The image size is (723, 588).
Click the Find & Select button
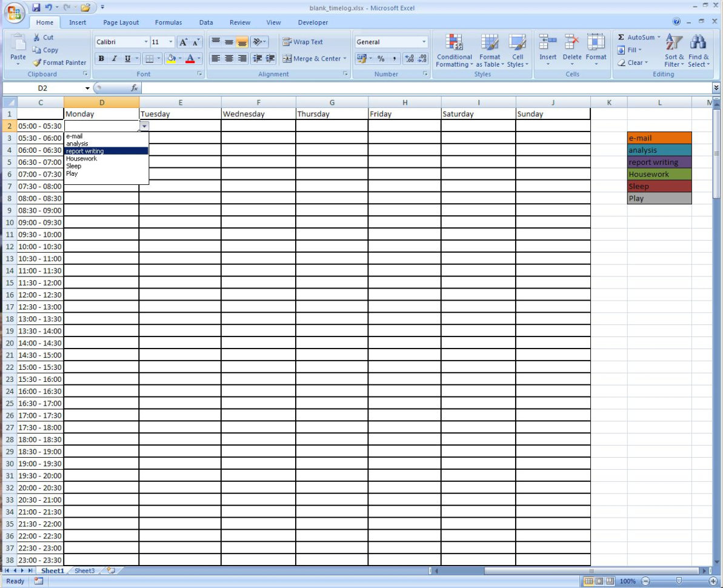(699, 52)
